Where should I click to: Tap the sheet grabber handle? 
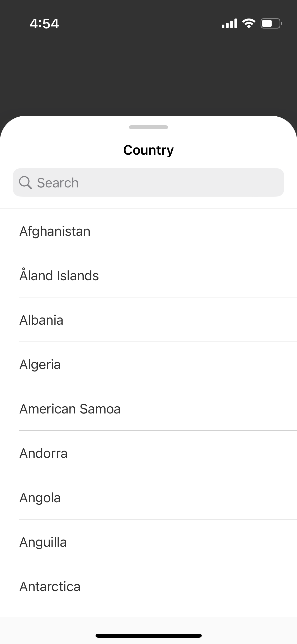[x=148, y=127]
